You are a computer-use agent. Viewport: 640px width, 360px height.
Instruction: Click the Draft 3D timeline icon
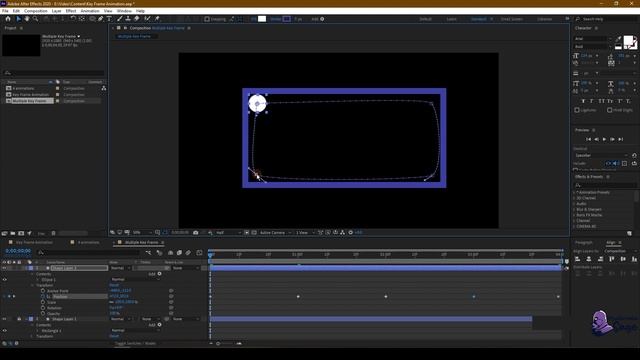click(159, 253)
